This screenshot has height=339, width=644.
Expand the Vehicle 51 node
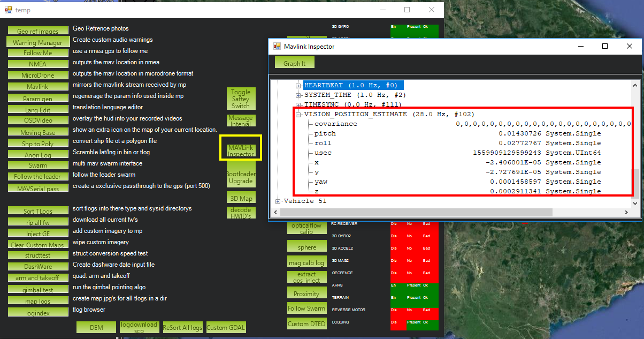(278, 201)
